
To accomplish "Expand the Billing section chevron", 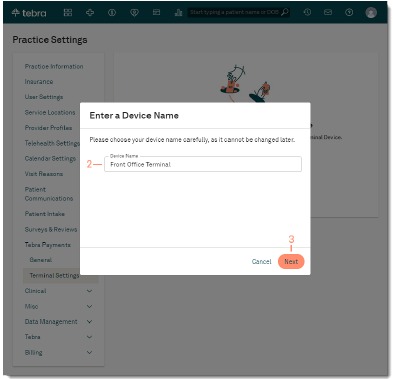I will (89, 352).
